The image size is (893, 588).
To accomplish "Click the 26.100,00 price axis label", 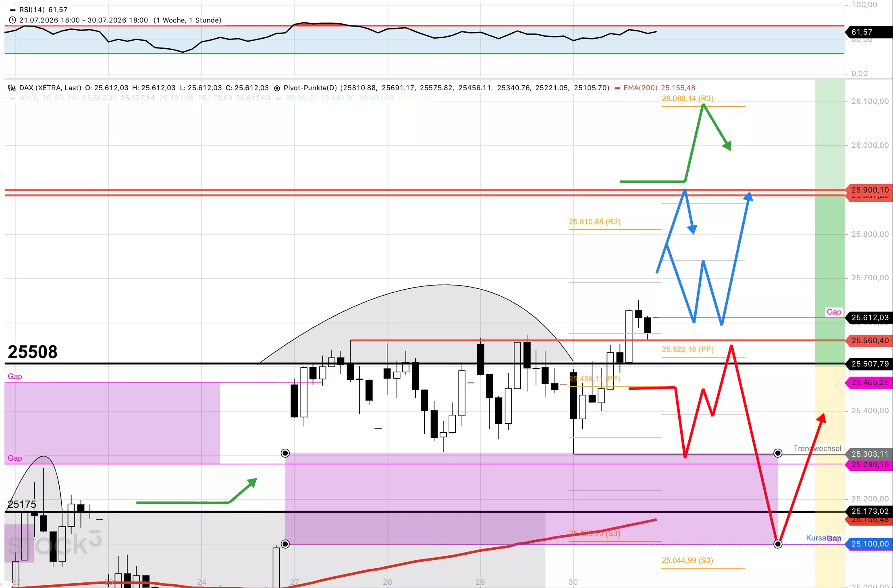I will [870, 101].
